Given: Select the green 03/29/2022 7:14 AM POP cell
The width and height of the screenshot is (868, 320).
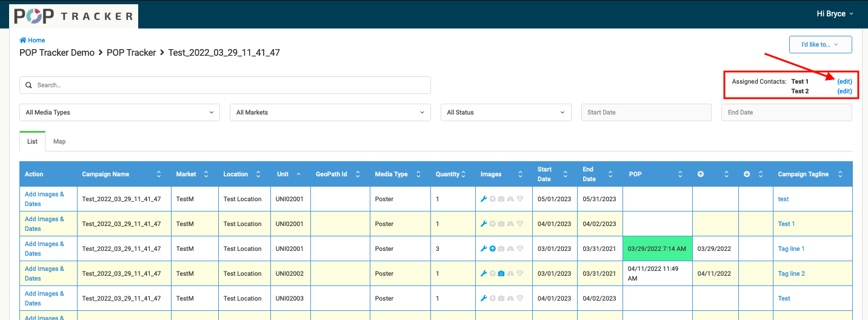Looking at the screenshot, I should (658, 248).
